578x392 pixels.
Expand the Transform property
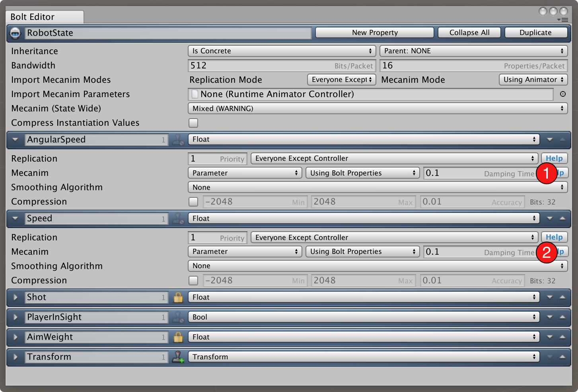tap(15, 357)
